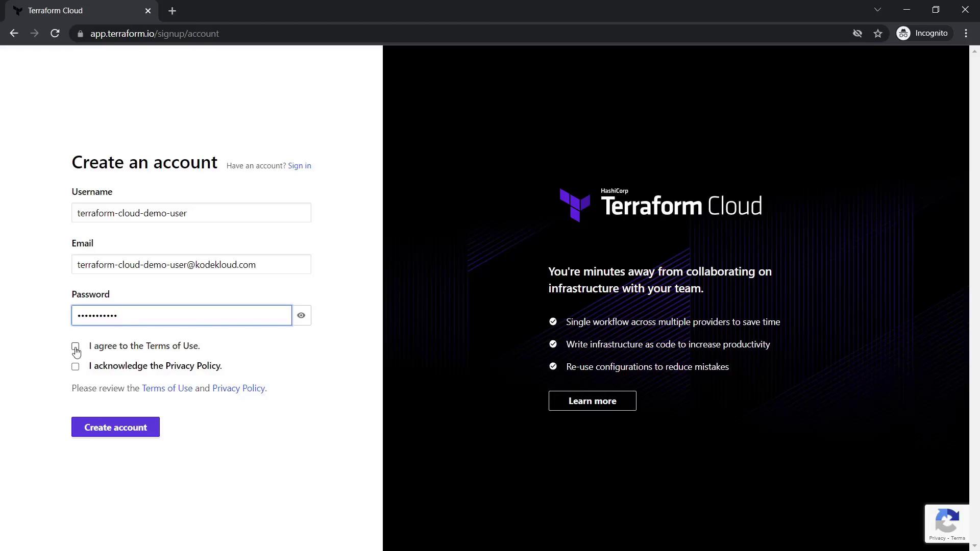Image resolution: width=980 pixels, height=551 pixels.
Task: Reload the signup page
Action: pos(55,34)
